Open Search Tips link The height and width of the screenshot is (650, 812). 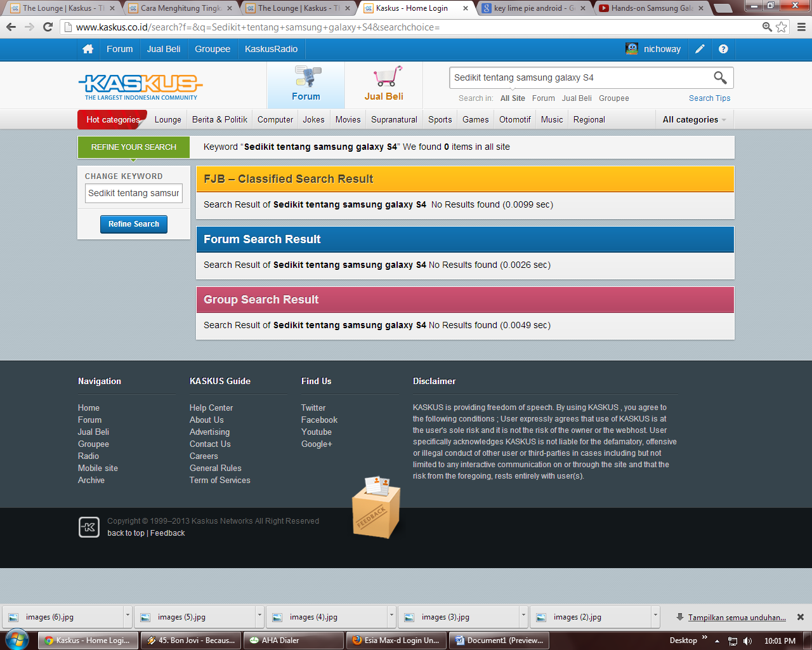coord(709,98)
